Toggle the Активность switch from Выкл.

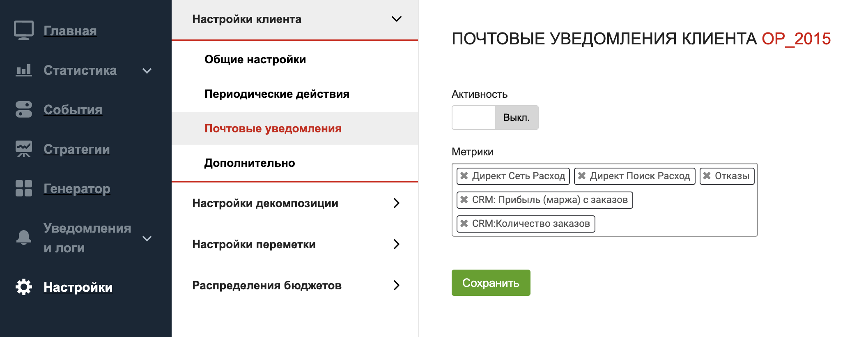pyautogui.click(x=495, y=118)
